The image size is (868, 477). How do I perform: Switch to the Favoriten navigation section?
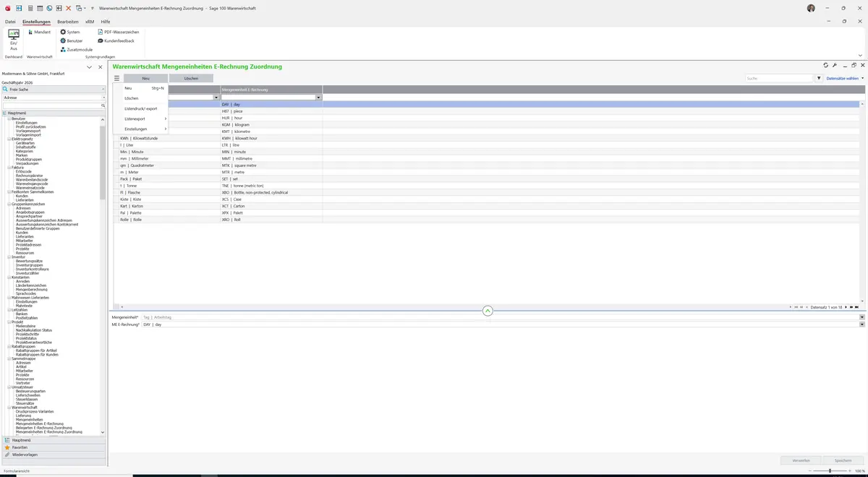[54, 447]
